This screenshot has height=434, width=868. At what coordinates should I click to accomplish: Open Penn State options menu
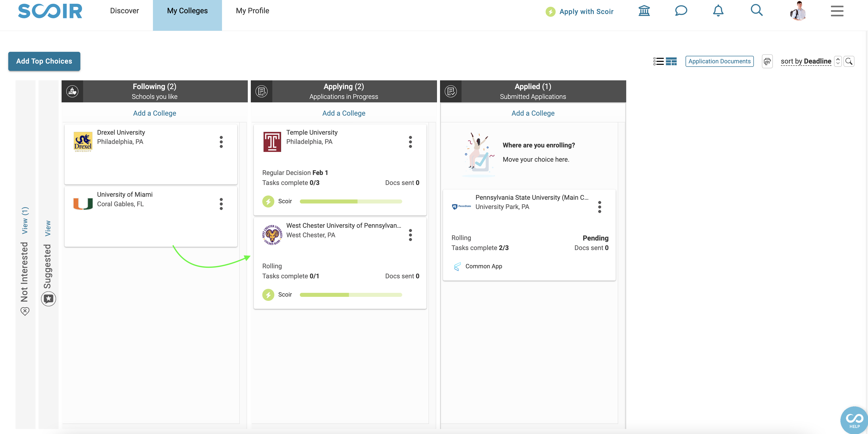coord(599,207)
